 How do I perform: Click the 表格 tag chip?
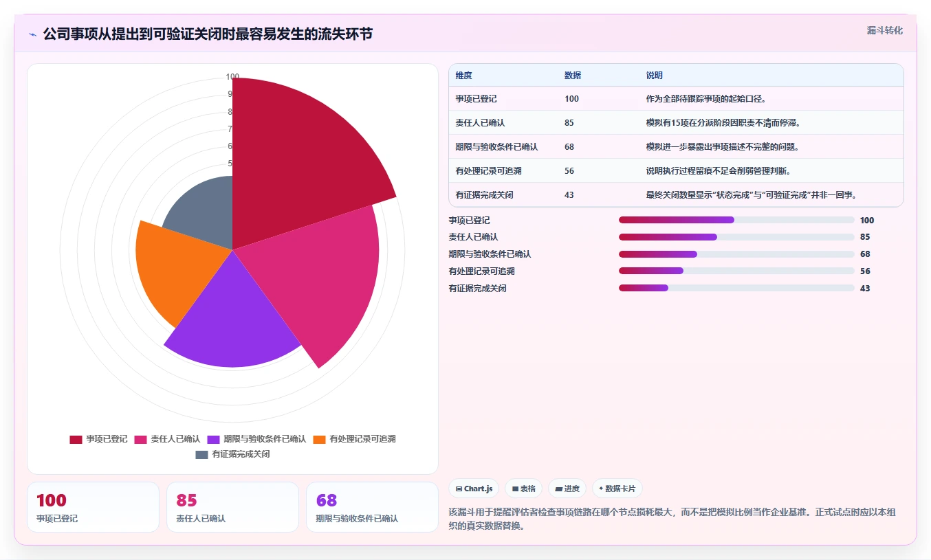pyautogui.click(x=523, y=489)
